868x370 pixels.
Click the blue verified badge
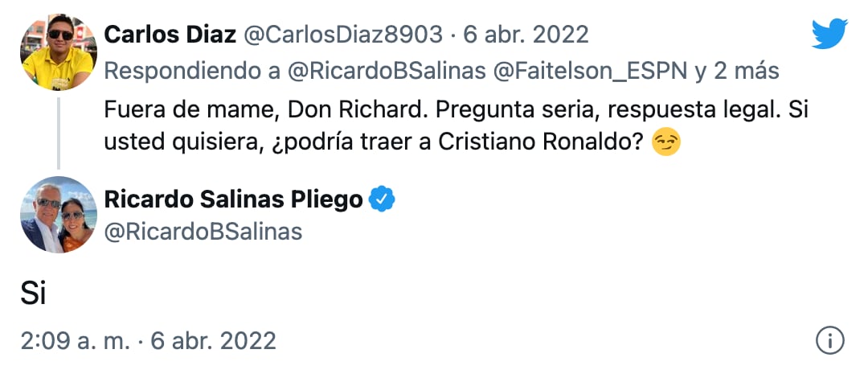coord(382,199)
